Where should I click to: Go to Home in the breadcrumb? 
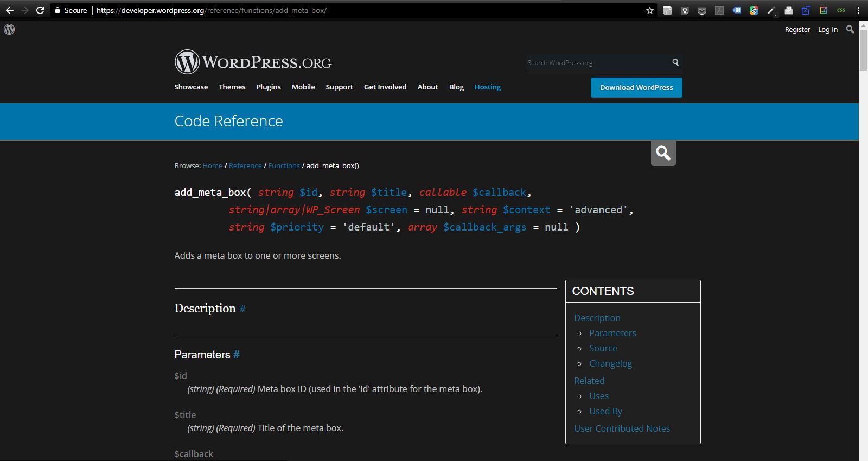(213, 165)
